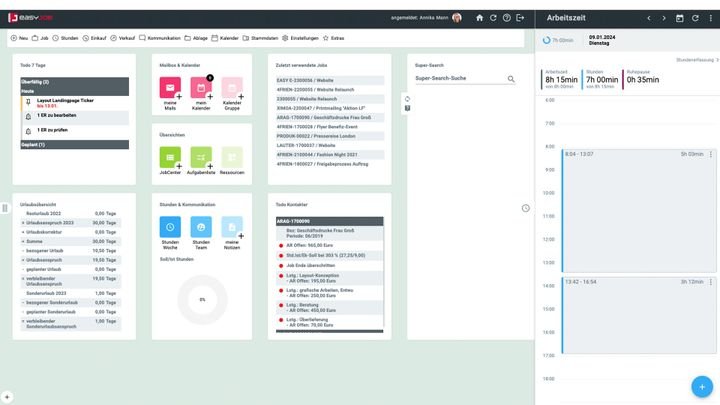Open job 4FRIEN-2100044 / Fashion Night 2021
Viewport: 720px width, 405px height.
[330, 155]
